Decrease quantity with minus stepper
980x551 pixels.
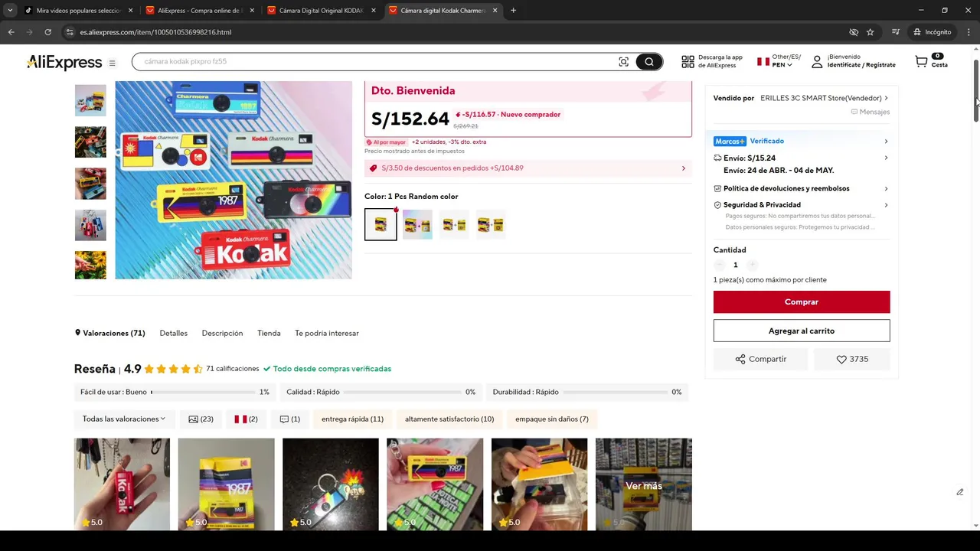tap(719, 265)
